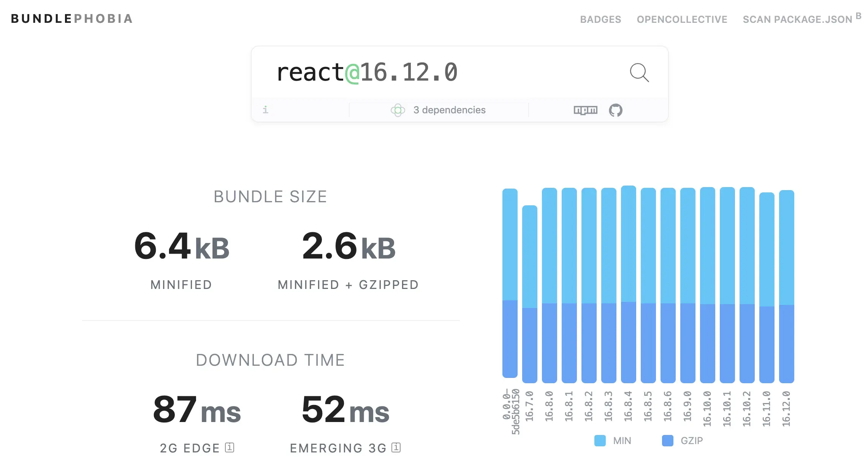Click the MIN legend color swatch
This screenshot has width=868, height=476.
click(600, 441)
